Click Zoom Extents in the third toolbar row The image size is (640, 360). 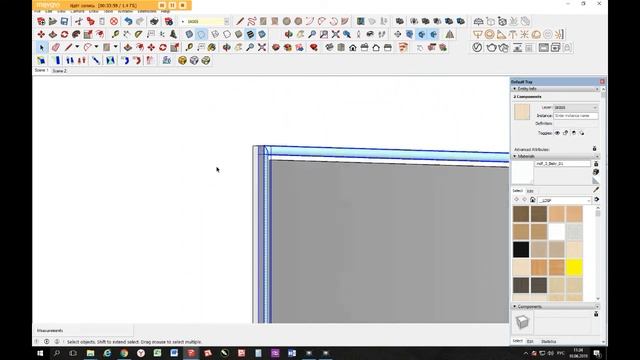click(262, 48)
